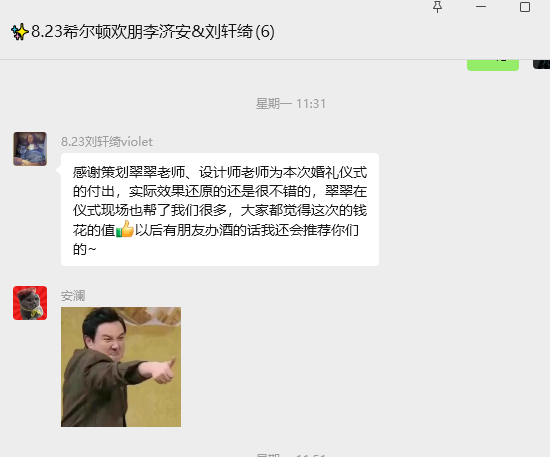
Task: Click the last line 的~ of the message
Action: (85, 249)
